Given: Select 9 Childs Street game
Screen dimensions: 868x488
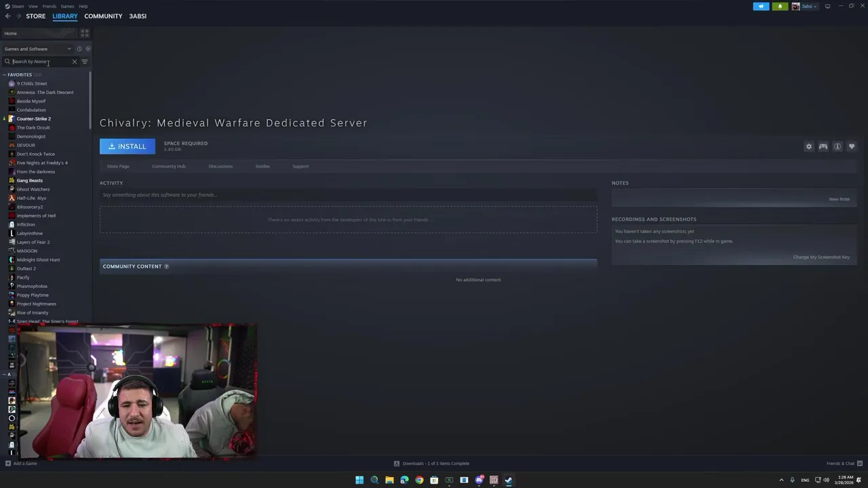Looking at the screenshot, I should [x=31, y=83].
